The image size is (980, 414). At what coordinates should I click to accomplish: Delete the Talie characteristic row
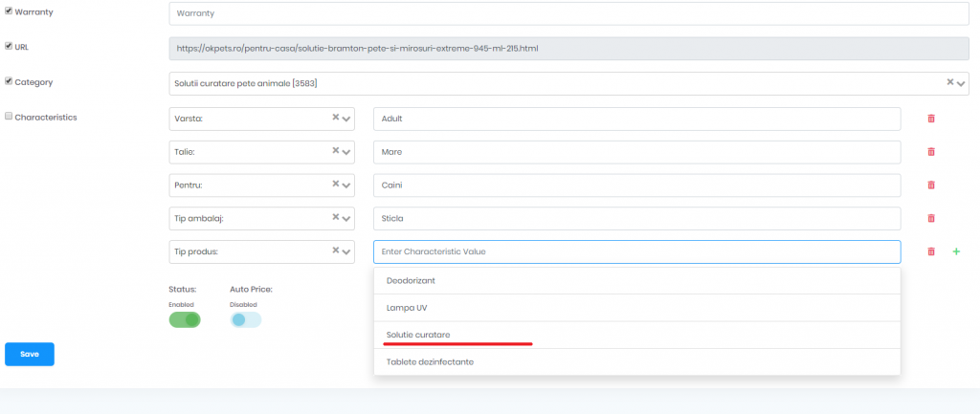pos(930,152)
